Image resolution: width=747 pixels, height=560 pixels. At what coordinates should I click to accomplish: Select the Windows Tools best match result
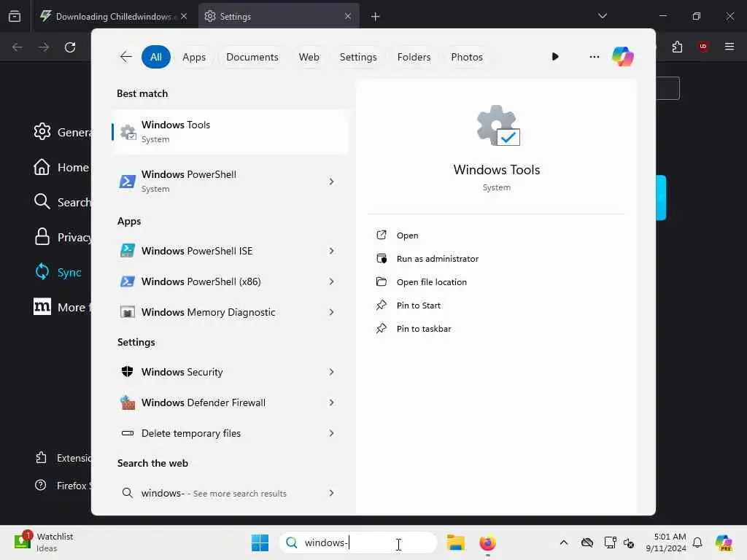230,132
